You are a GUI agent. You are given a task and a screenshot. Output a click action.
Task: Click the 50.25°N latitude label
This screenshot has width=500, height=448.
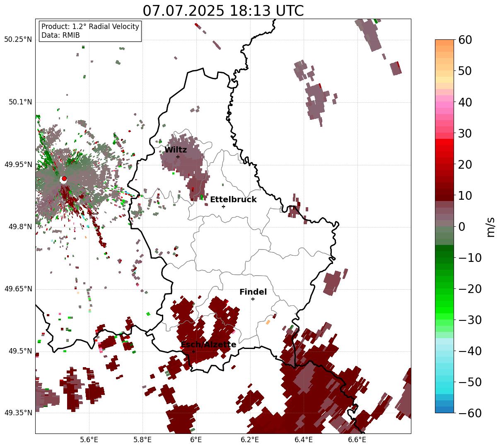click(x=18, y=40)
